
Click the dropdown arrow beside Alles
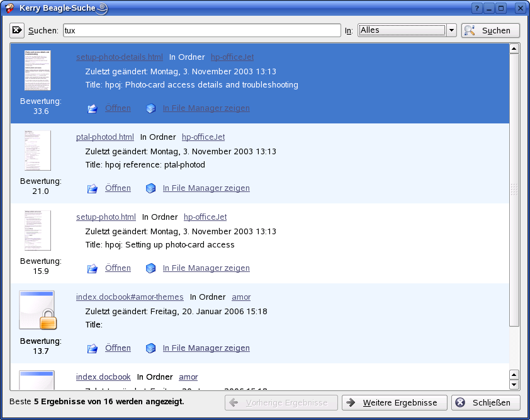(x=451, y=30)
